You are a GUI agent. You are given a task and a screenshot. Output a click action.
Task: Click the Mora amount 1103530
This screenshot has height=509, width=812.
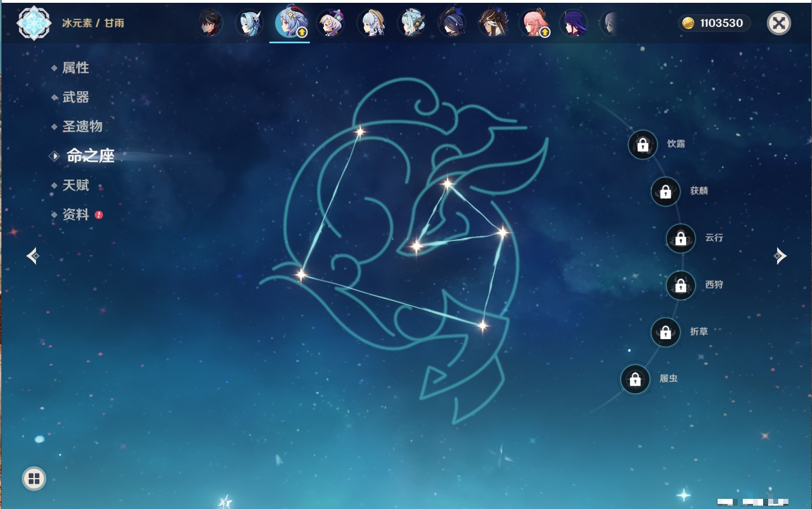[x=721, y=23]
